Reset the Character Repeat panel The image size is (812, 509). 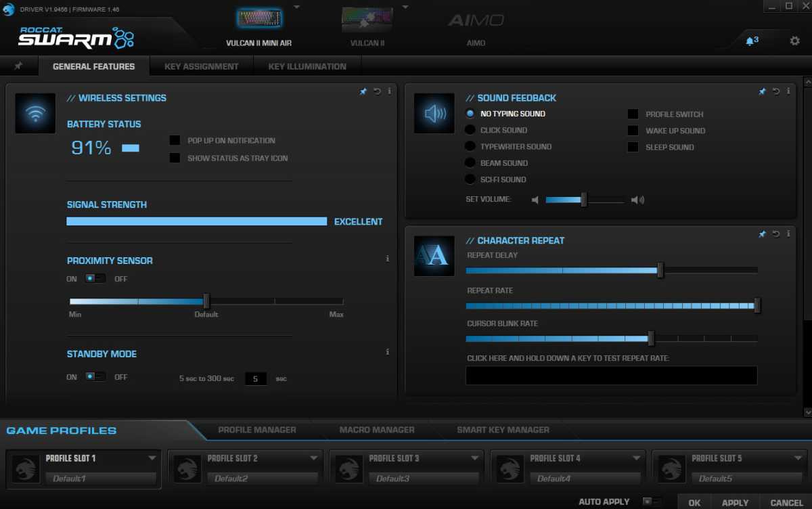tap(776, 234)
